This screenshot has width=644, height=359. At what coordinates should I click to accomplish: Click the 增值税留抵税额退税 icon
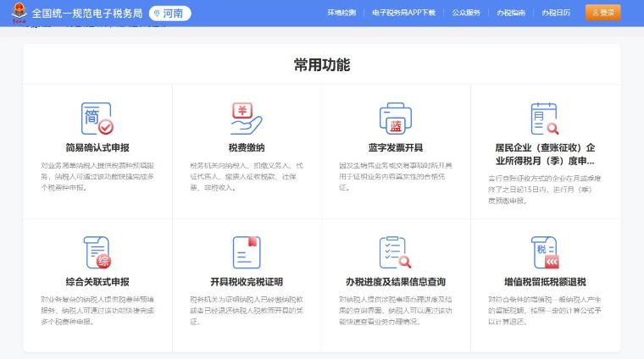coord(544,252)
